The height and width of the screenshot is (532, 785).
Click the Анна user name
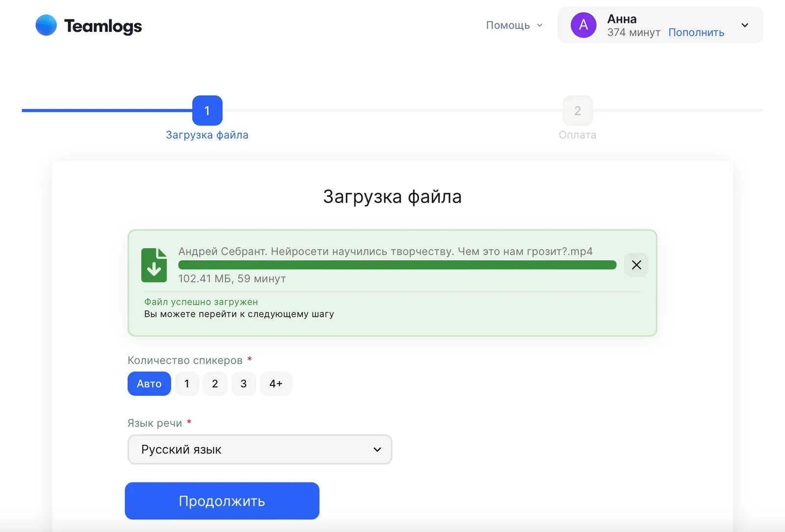click(622, 19)
